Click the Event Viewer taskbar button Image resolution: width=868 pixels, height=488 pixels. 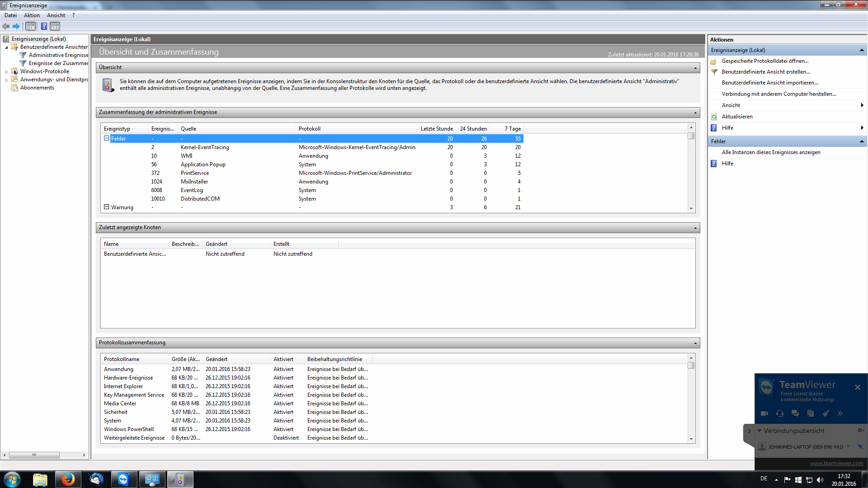[x=180, y=479]
